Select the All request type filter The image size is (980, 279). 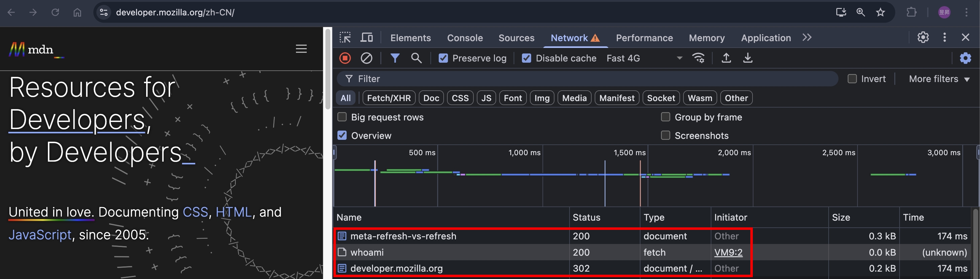click(x=345, y=98)
